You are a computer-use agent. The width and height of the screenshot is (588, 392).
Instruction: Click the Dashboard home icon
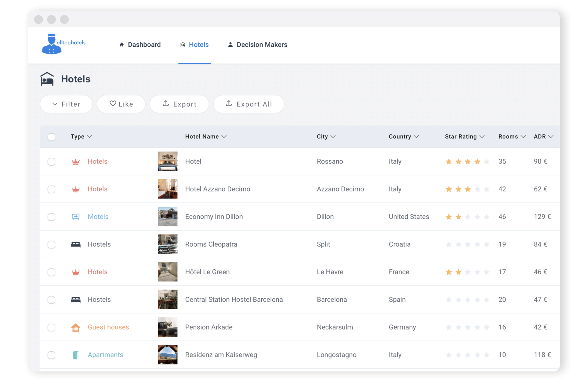pyautogui.click(x=122, y=45)
